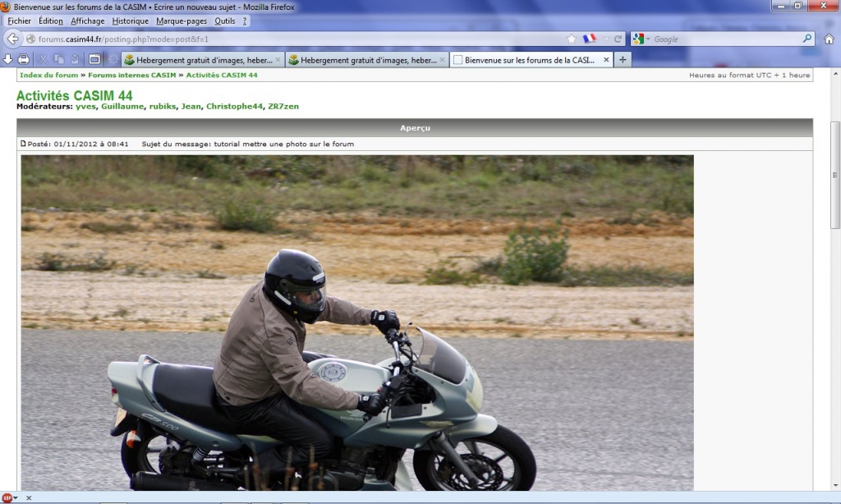Screen dimensions: 841x504
Task: Open the address bar history dropdown arrow
Action: click(606, 39)
